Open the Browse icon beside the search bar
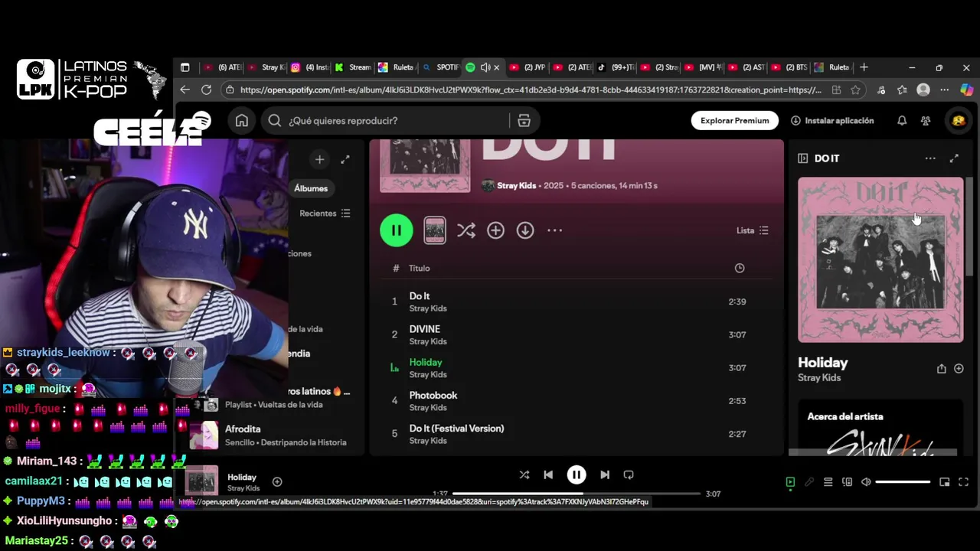 click(524, 120)
